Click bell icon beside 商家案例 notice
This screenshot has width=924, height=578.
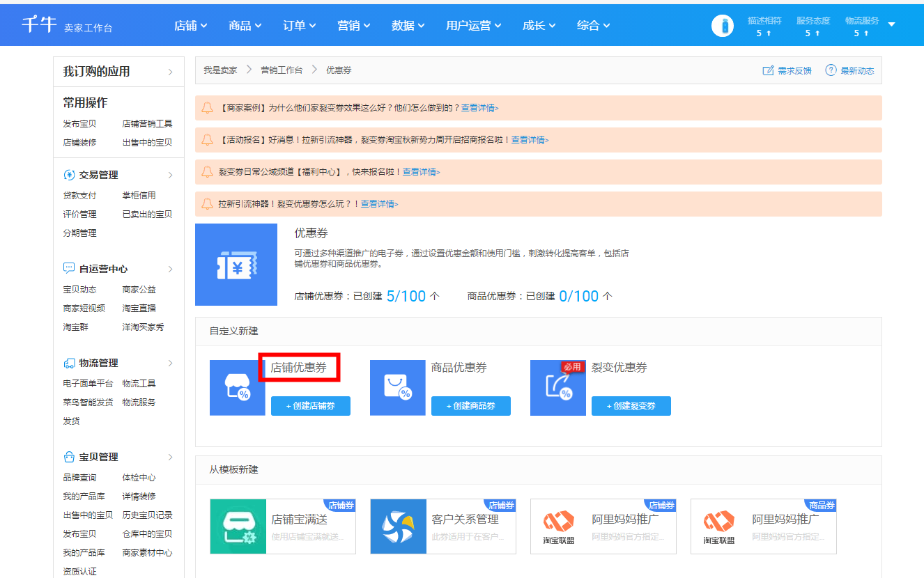pyautogui.click(x=207, y=108)
